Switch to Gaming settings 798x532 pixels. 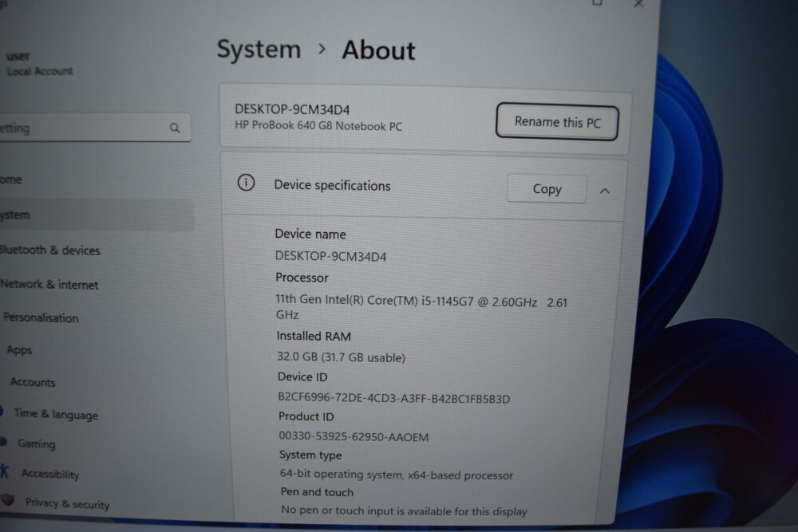pos(36,443)
